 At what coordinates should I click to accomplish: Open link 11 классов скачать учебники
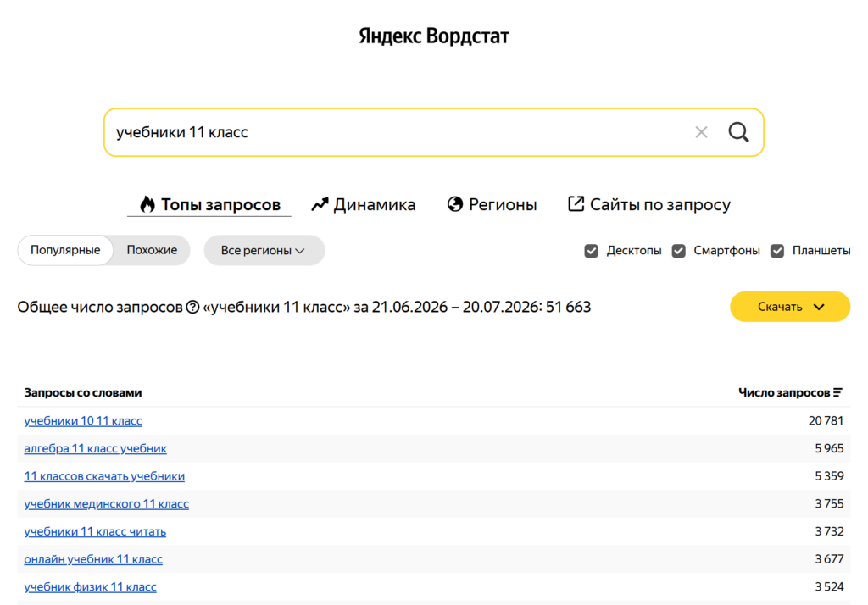pyautogui.click(x=104, y=476)
